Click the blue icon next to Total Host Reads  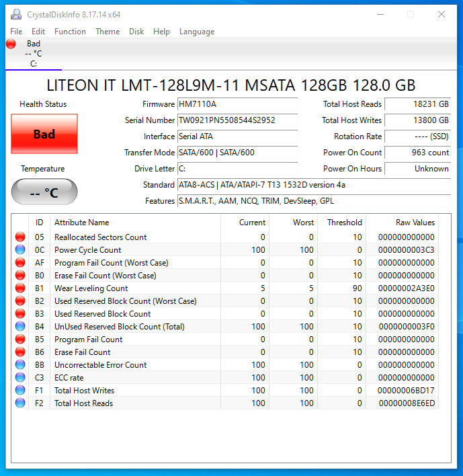coord(20,403)
